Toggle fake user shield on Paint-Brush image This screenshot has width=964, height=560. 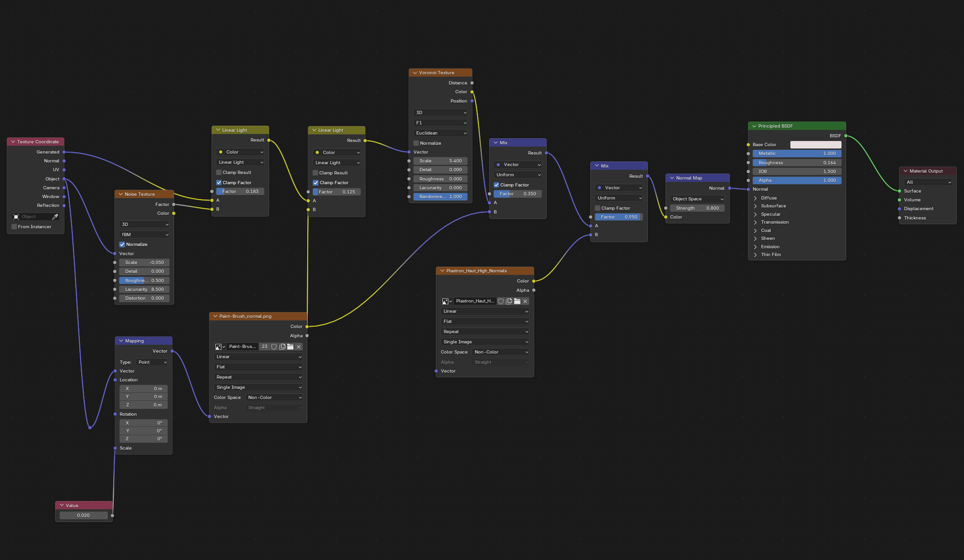pyautogui.click(x=274, y=347)
